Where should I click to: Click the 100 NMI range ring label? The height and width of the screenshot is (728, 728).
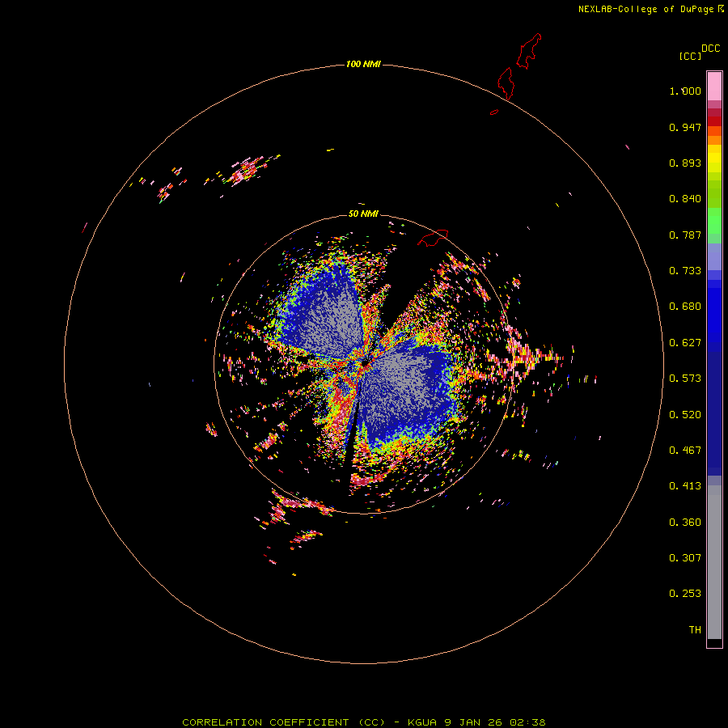363,64
